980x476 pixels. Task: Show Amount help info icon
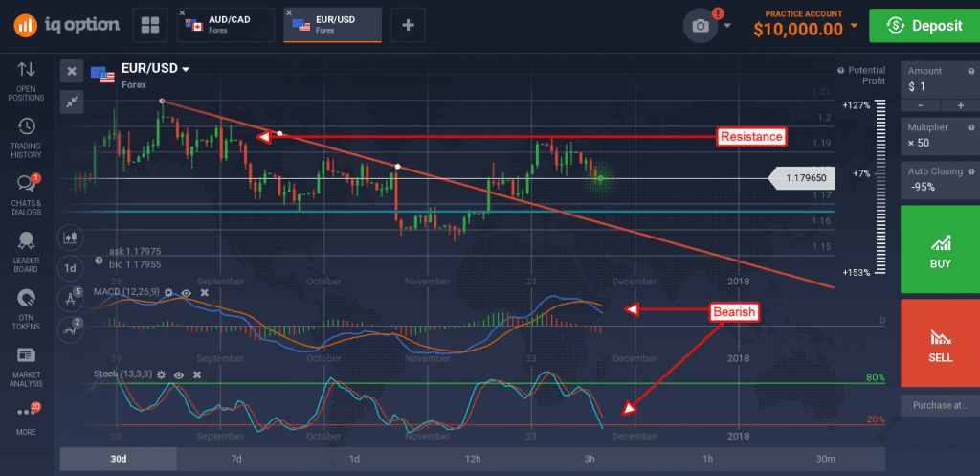pyautogui.click(x=970, y=71)
